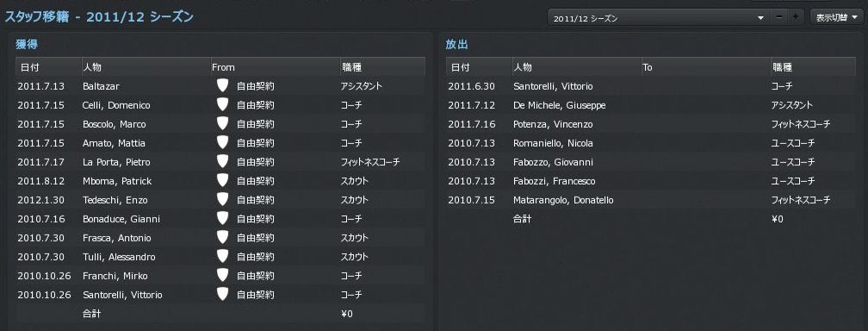Image resolution: width=868 pixels, height=331 pixels.
Task: Open staff profile of Amato, Mattia
Action: (x=114, y=143)
